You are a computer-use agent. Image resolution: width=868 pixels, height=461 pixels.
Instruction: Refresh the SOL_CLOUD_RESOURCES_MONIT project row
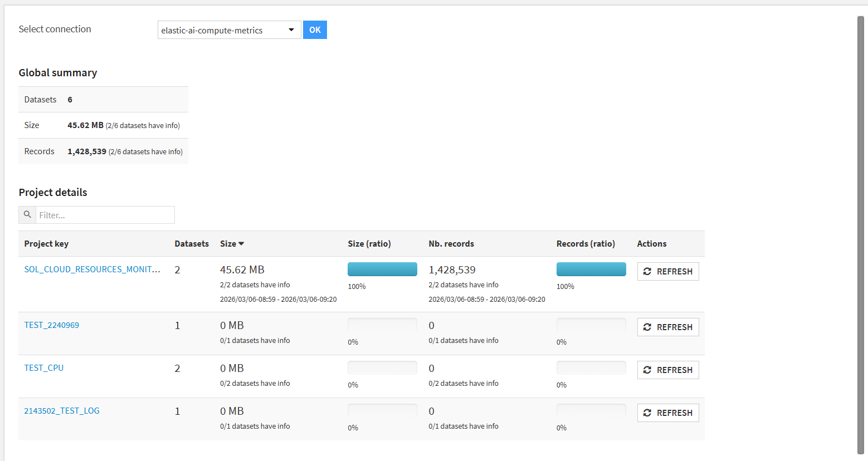coord(668,271)
